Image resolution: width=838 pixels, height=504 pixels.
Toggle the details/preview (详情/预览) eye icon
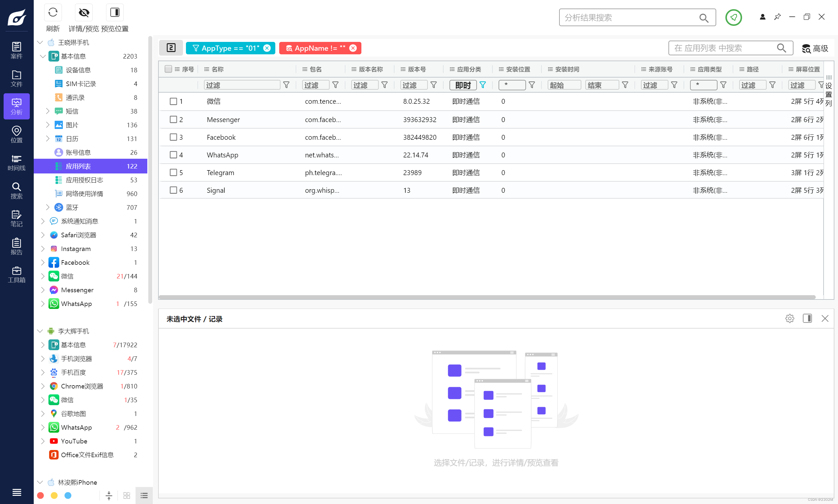pyautogui.click(x=83, y=12)
